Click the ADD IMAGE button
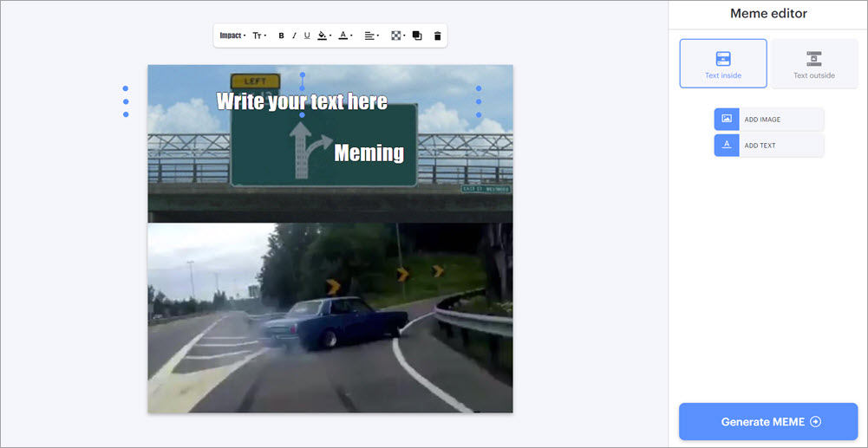 click(769, 119)
